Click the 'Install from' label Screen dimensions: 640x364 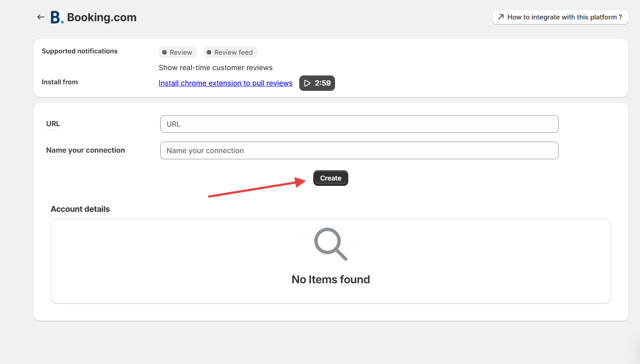coord(60,82)
